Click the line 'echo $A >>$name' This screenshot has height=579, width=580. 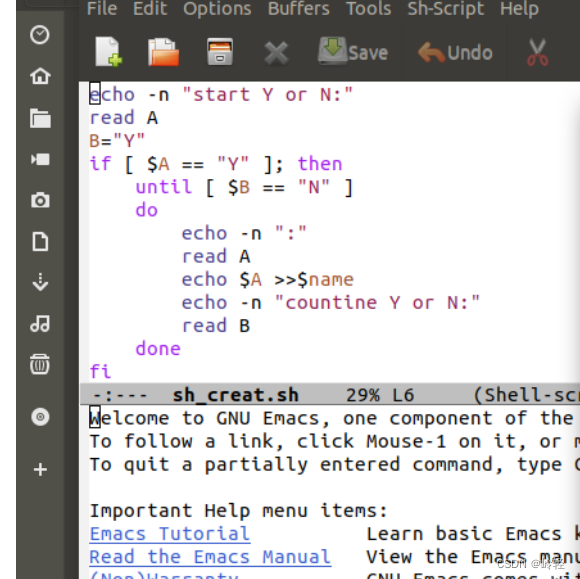click(x=267, y=280)
